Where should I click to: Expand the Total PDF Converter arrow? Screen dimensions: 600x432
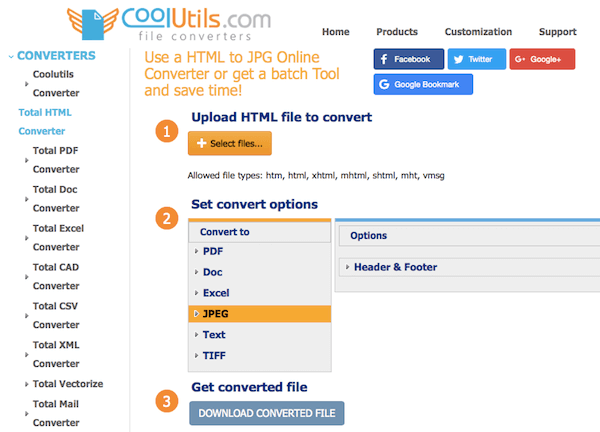[26, 160]
